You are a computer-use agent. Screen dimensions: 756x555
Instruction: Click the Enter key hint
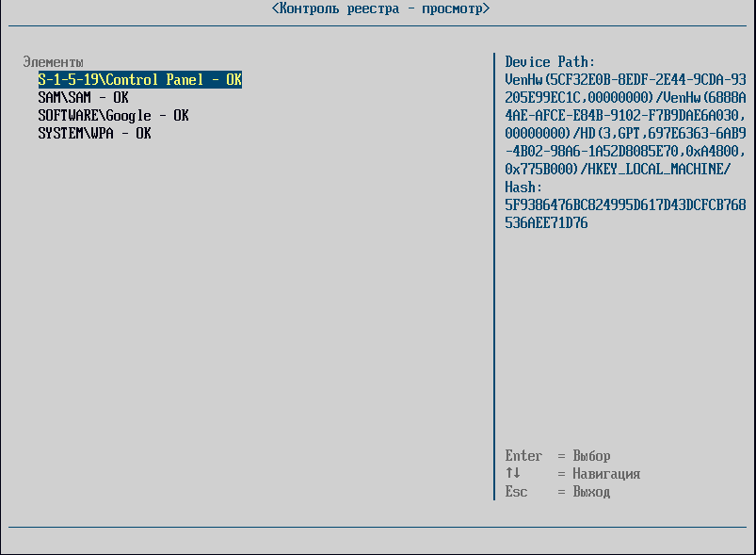coord(523,456)
